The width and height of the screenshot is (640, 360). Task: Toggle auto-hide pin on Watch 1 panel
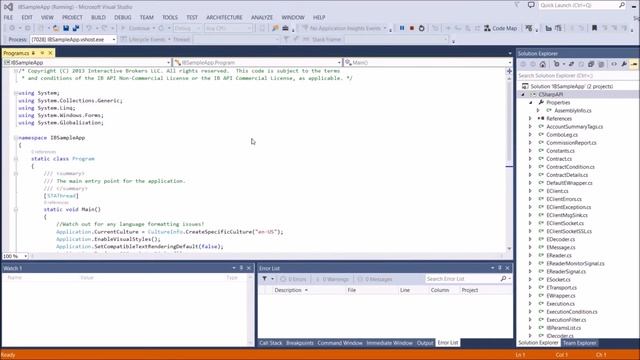pyautogui.click(x=241, y=268)
